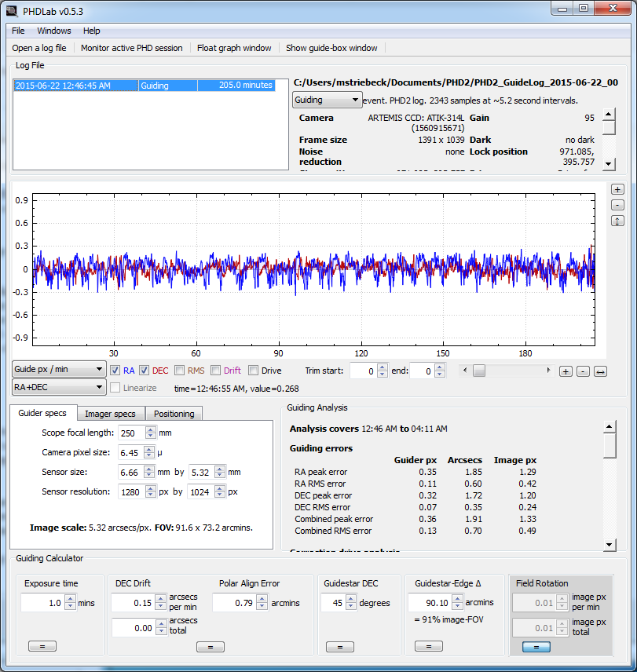Click Show guide-box window
This screenshot has width=637, height=672.
(331, 48)
